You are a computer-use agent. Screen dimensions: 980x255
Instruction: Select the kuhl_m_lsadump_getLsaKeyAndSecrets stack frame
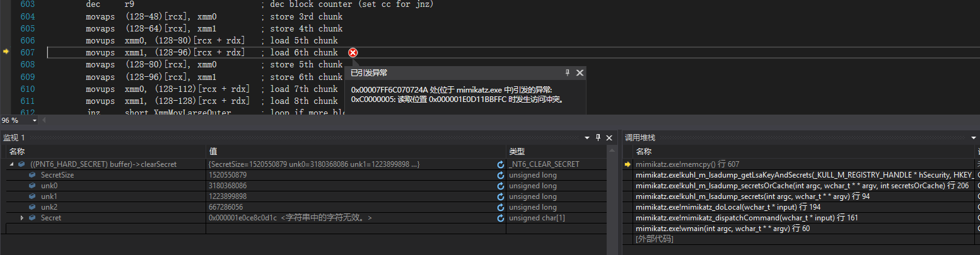click(805, 175)
